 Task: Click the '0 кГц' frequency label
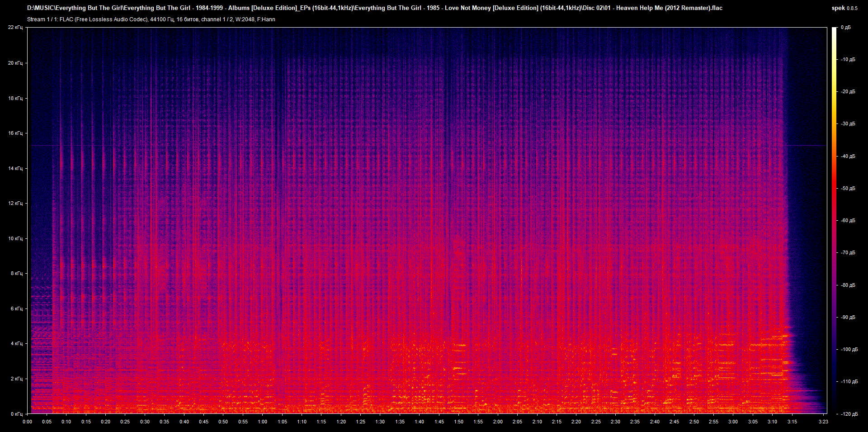[16, 414]
